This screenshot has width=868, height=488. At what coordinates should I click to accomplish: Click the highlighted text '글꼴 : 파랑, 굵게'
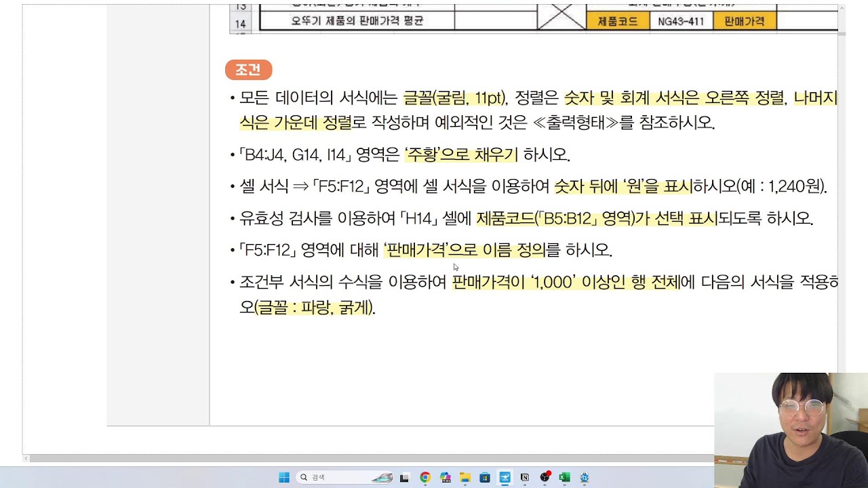point(314,308)
